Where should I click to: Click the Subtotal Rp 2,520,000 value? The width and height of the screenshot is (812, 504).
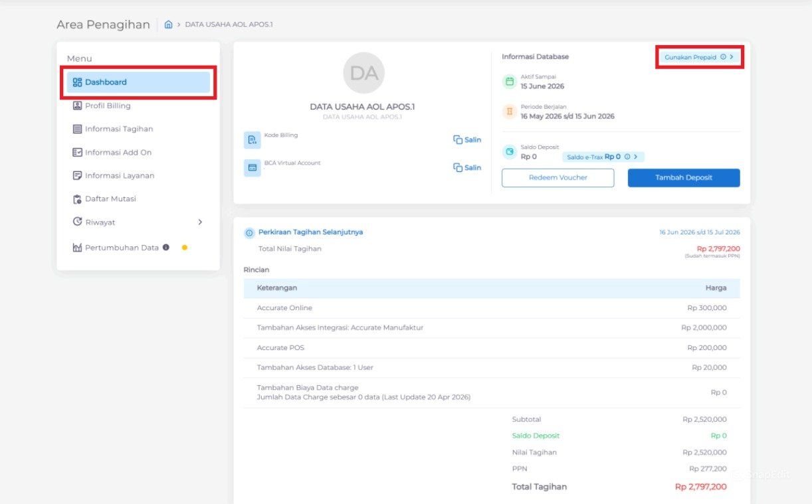[x=704, y=420]
